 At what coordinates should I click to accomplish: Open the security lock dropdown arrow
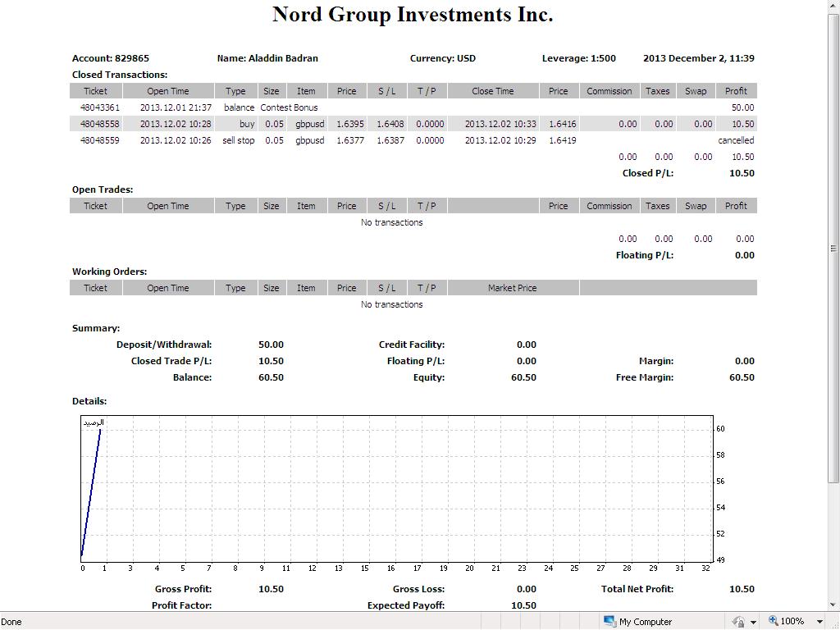coord(753,622)
